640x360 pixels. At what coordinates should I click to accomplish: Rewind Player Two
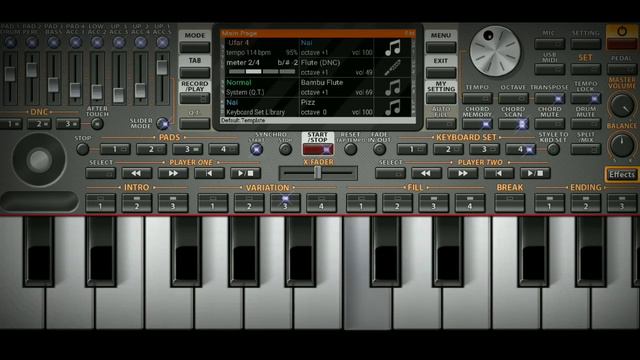point(426,173)
